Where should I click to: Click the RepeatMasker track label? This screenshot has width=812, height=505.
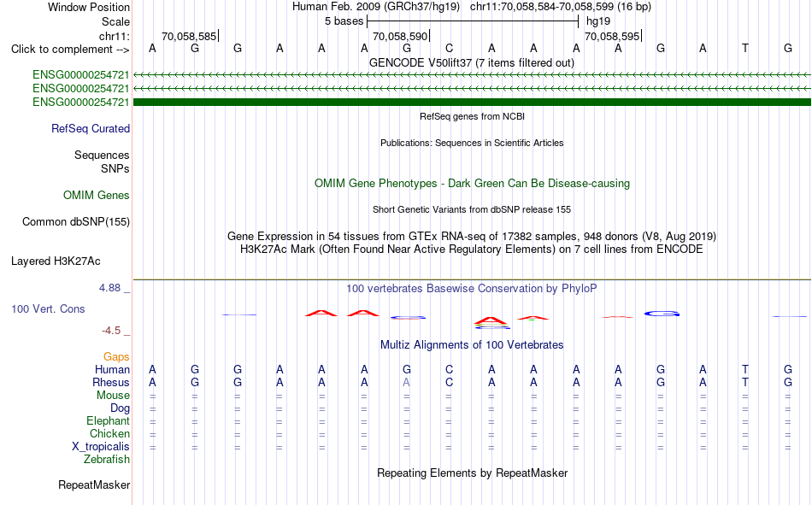point(94,484)
